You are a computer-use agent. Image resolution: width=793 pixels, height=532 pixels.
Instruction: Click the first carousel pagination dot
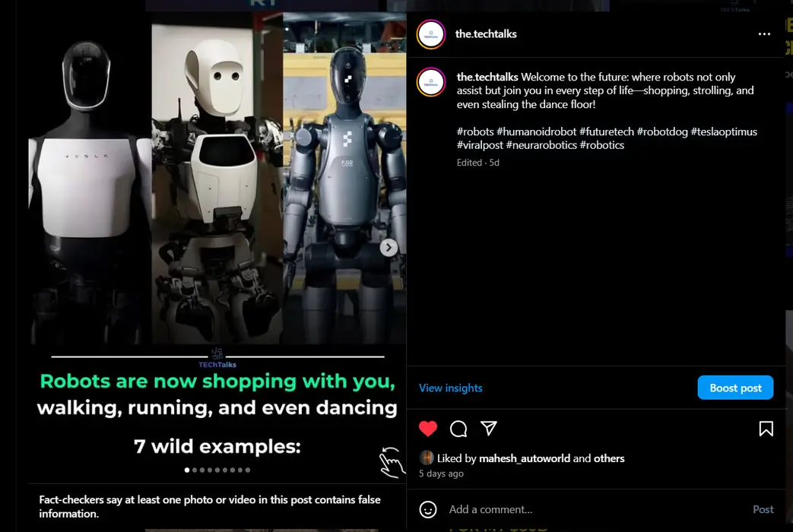187,470
